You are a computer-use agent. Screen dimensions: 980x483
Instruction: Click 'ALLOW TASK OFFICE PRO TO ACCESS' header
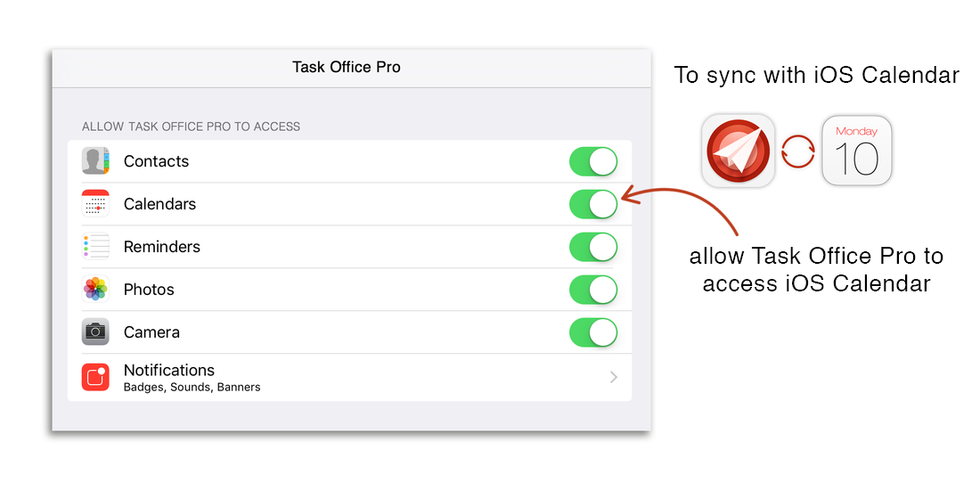(191, 127)
